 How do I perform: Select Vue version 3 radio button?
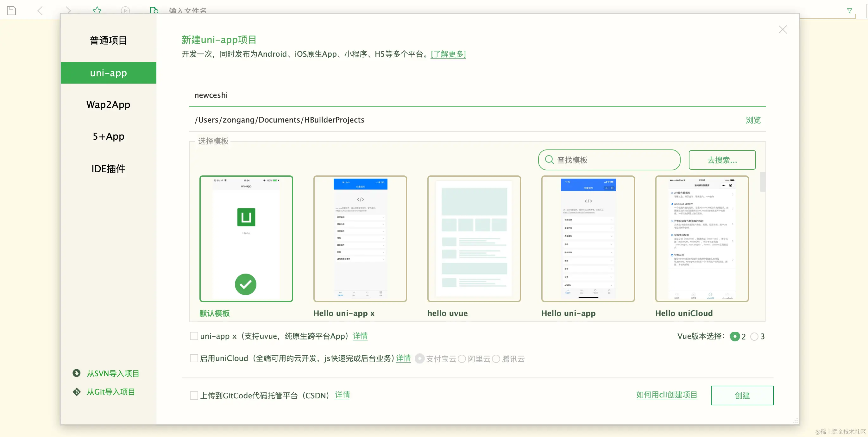point(755,336)
